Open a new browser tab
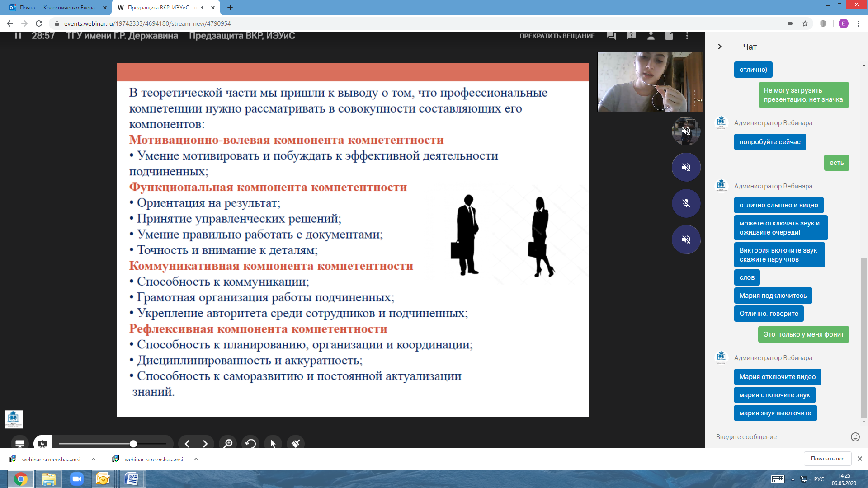 pos(230,8)
